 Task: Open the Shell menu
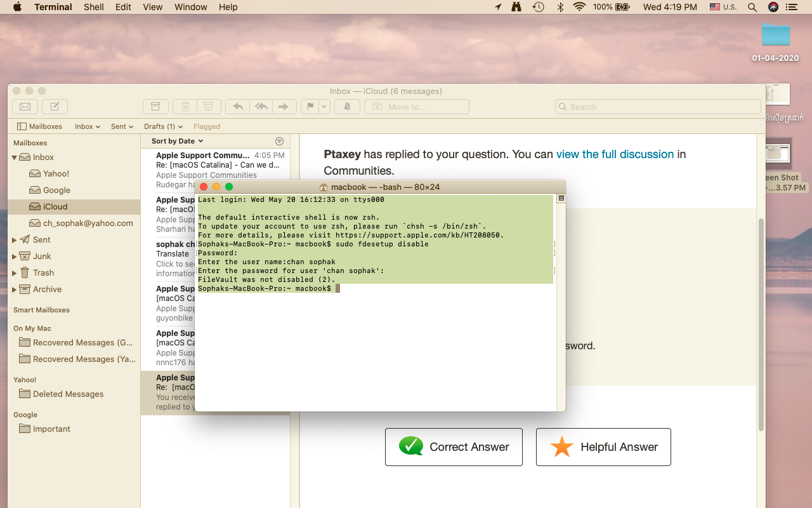[94, 7]
